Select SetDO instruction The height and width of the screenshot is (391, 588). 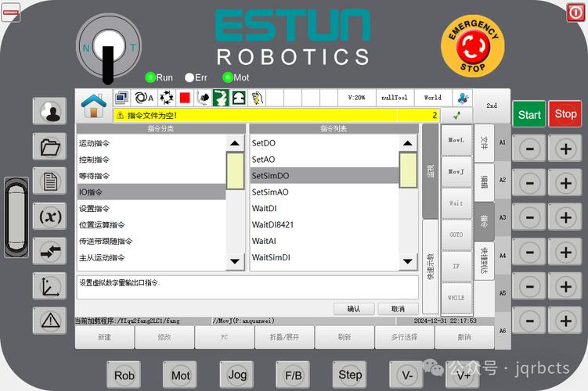coord(324,143)
